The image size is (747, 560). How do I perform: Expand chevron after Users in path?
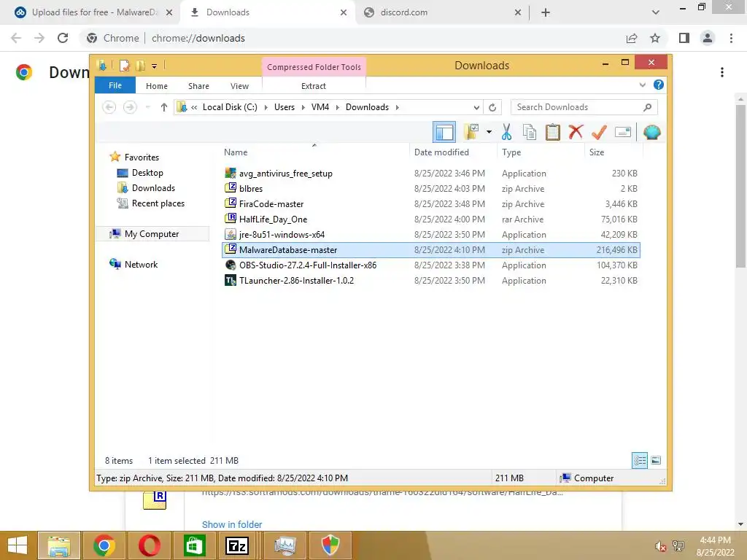303,107
